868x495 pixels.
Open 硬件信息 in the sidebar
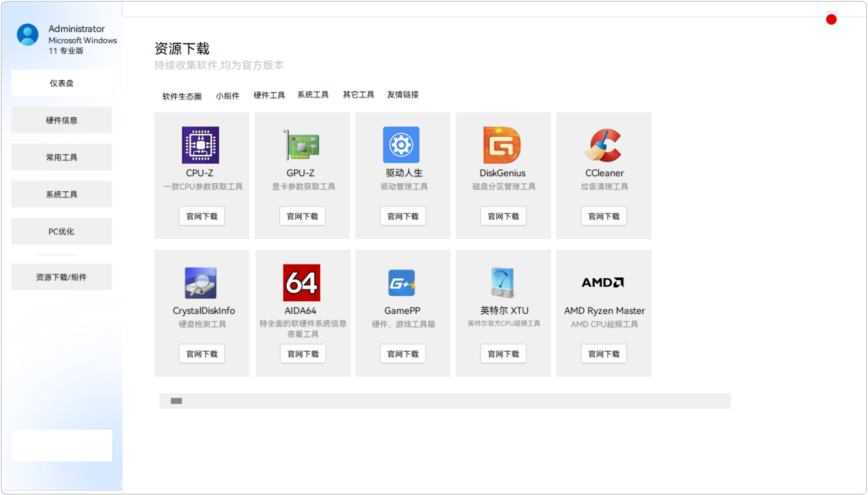pos(62,120)
